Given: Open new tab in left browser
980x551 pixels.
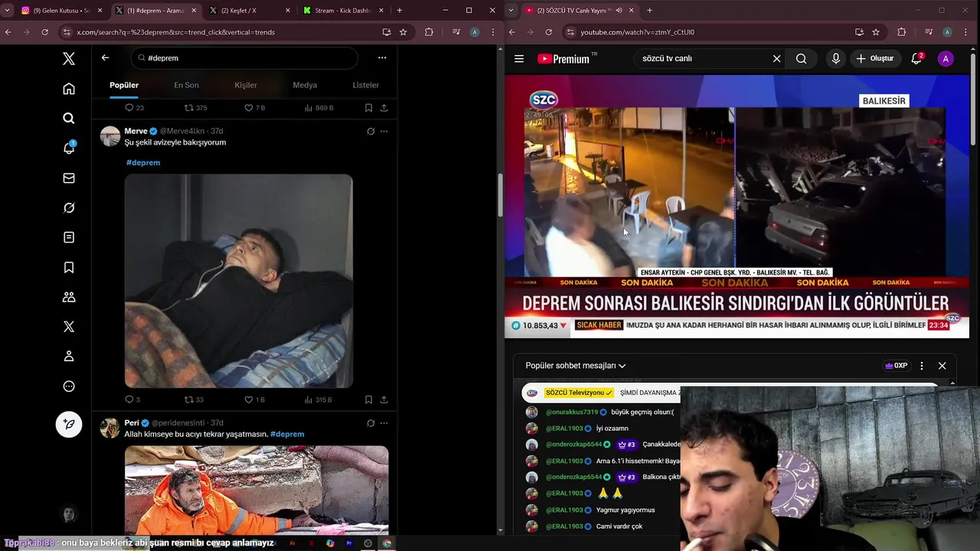Looking at the screenshot, I should pos(399,11).
